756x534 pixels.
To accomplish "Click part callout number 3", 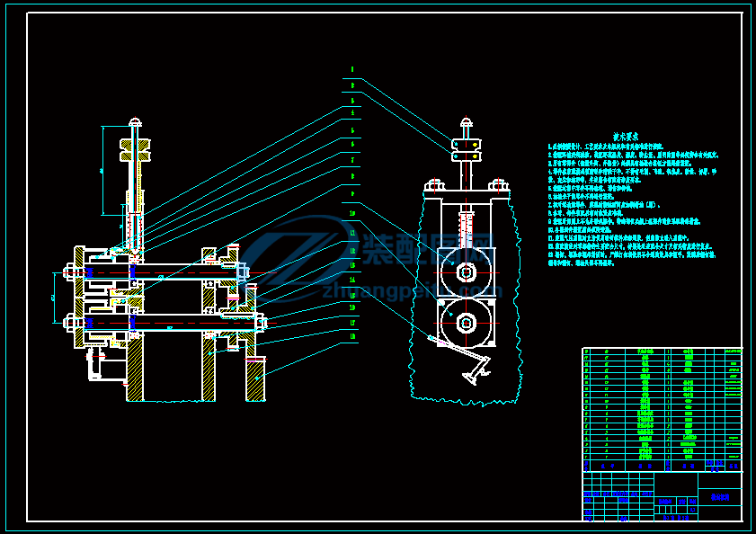I will [352, 101].
